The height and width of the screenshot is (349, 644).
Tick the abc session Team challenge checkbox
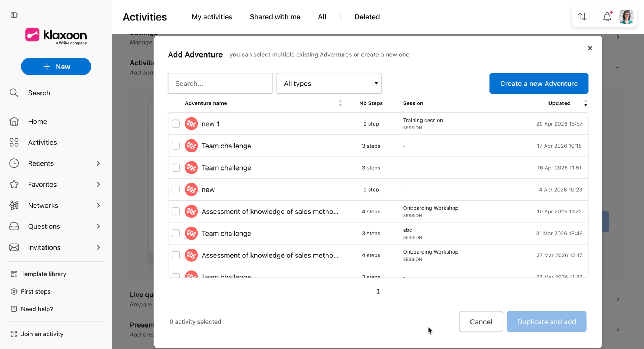pyautogui.click(x=176, y=234)
